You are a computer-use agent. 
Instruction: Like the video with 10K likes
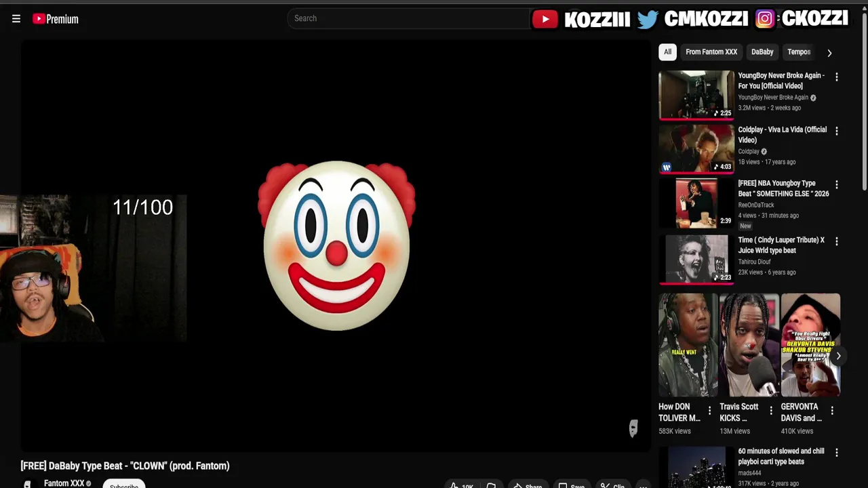pyautogui.click(x=461, y=485)
